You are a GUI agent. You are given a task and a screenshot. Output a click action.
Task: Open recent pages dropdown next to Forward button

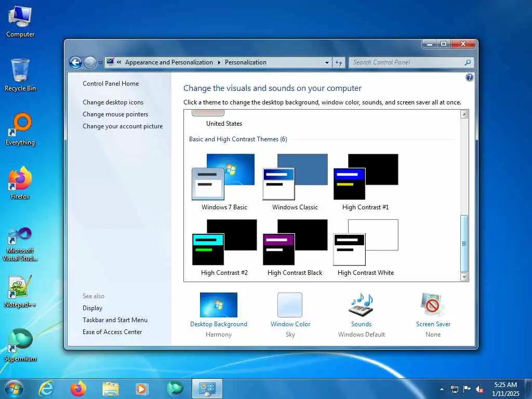click(x=100, y=63)
